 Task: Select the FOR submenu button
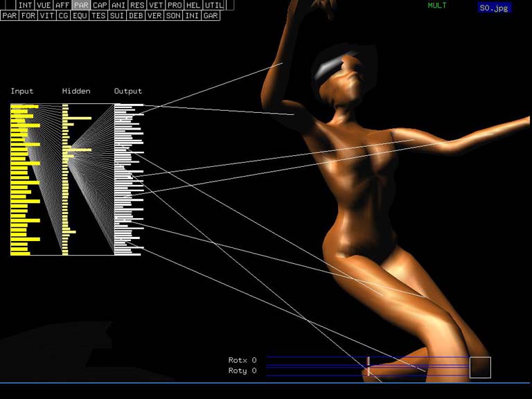click(x=28, y=15)
